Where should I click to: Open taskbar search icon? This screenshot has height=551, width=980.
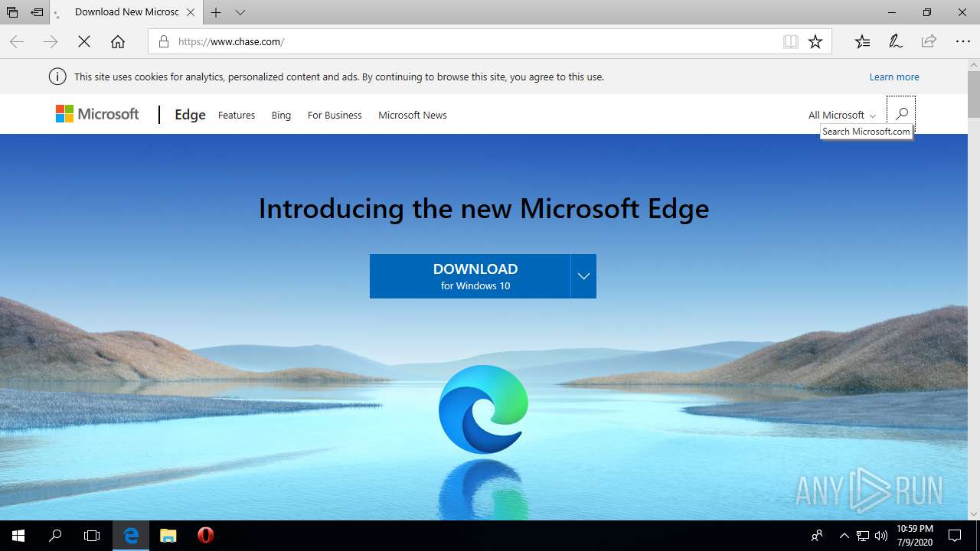point(55,536)
